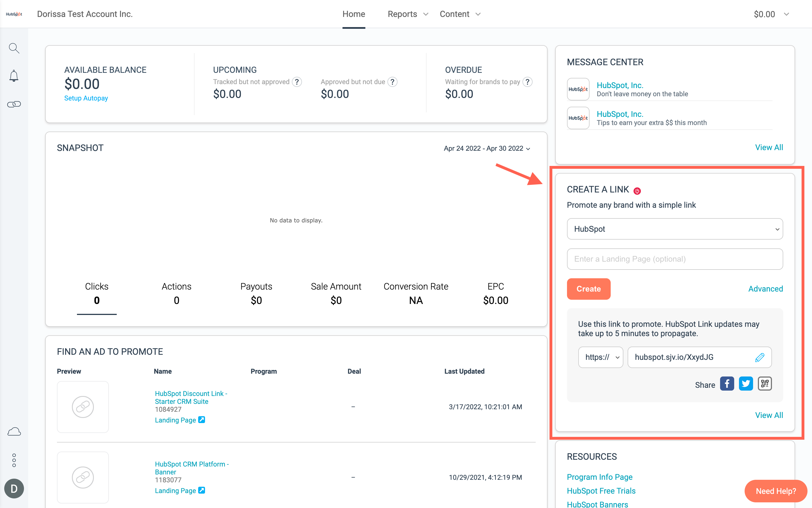Image resolution: width=812 pixels, height=508 pixels.
Task: View All messages in Message Center
Action: coord(769,148)
